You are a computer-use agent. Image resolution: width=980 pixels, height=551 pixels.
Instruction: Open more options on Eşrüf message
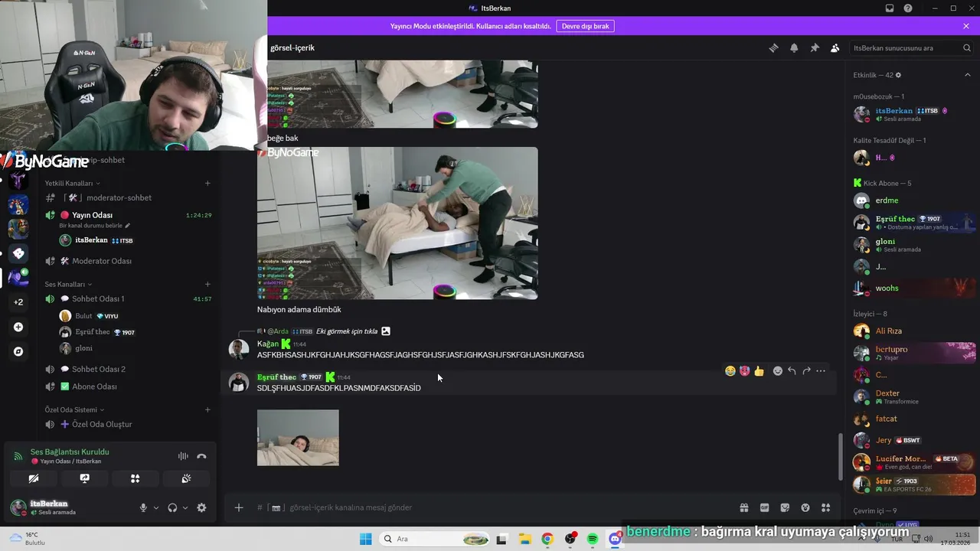[x=821, y=371]
